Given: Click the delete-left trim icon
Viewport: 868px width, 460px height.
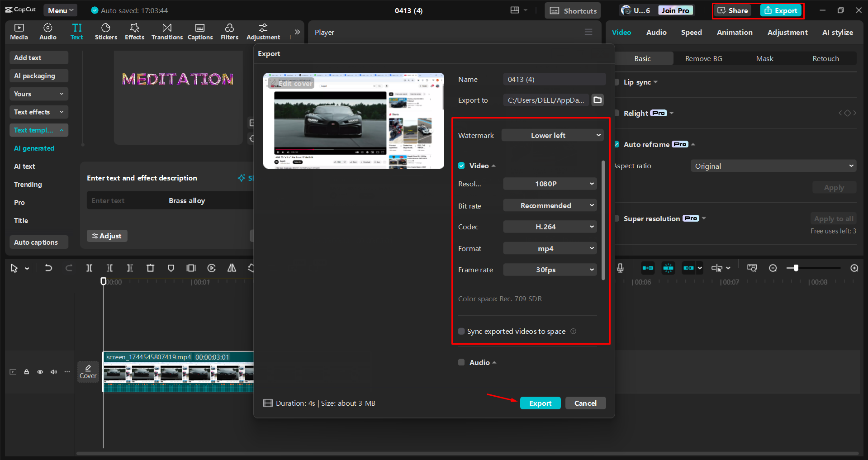Looking at the screenshot, I should (109, 268).
